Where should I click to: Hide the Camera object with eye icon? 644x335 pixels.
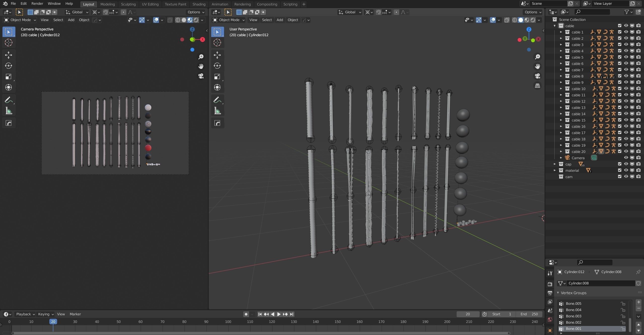[x=626, y=158]
